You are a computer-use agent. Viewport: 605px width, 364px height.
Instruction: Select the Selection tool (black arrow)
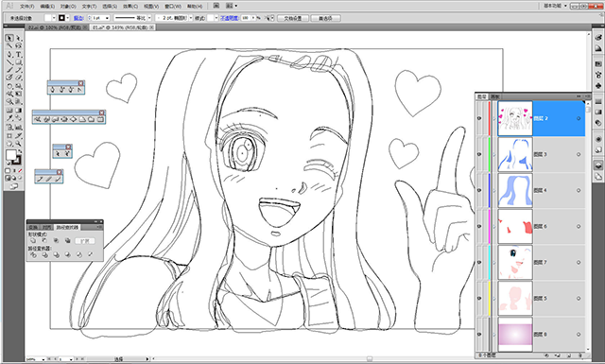click(9, 38)
